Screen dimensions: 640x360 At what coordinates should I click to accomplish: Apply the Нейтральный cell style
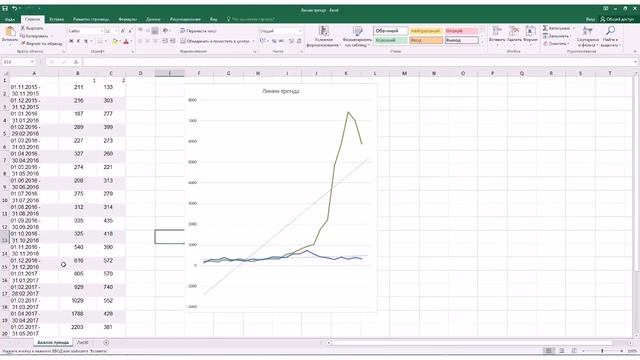(x=426, y=31)
